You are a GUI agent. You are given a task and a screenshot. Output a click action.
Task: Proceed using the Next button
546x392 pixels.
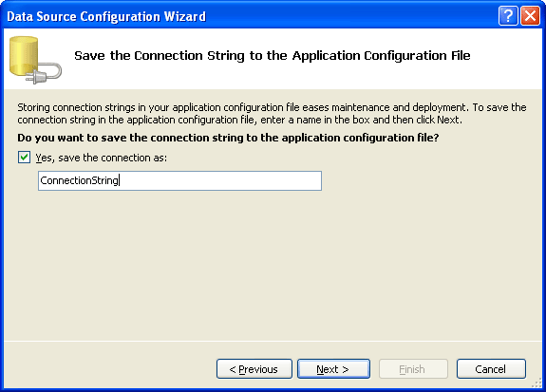click(x=333, y=369)
